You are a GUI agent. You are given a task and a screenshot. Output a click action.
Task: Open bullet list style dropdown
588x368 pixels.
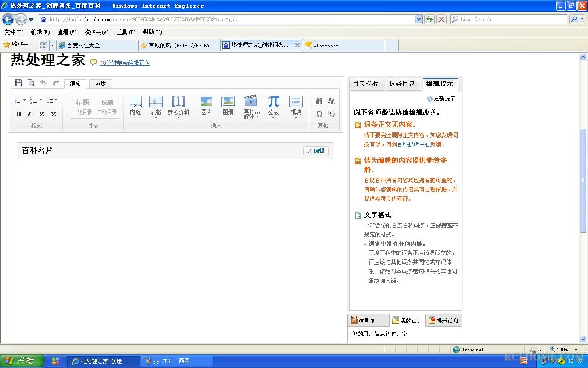pyautogui.click(x=24, y=100)
